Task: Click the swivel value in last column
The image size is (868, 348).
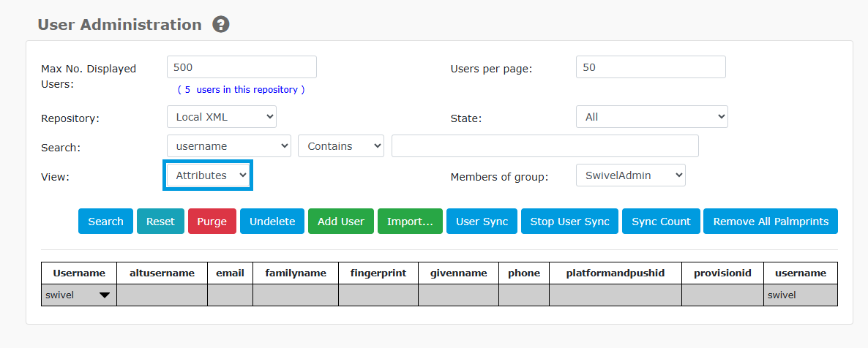Action: tap(782, 295)
